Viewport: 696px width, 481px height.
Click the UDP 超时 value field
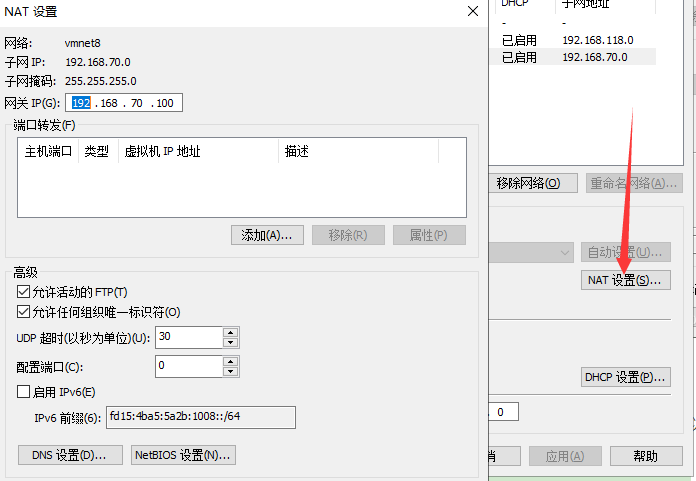[189, 337]
